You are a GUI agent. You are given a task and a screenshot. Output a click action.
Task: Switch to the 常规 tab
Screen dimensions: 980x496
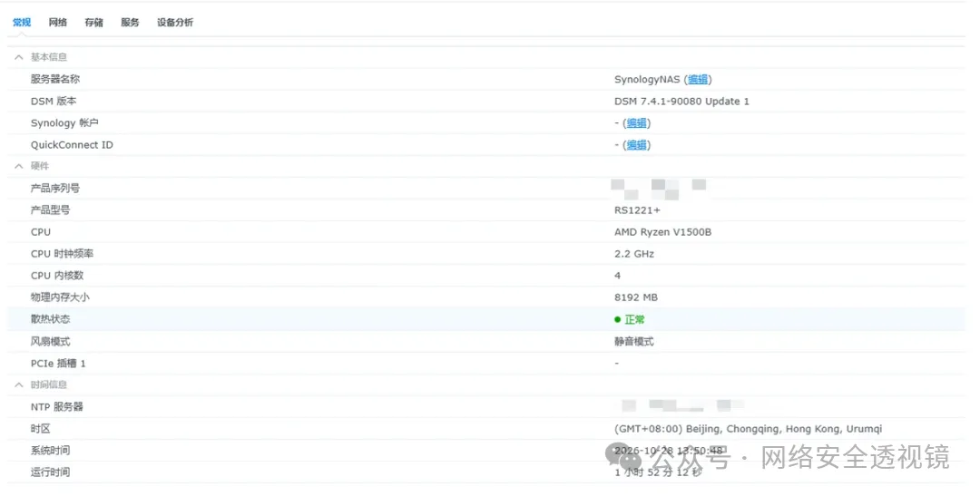pyautogui.click(x=22, y=23)
